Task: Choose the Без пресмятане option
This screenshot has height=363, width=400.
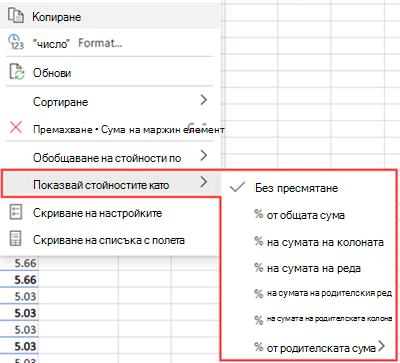Action: 309,188
